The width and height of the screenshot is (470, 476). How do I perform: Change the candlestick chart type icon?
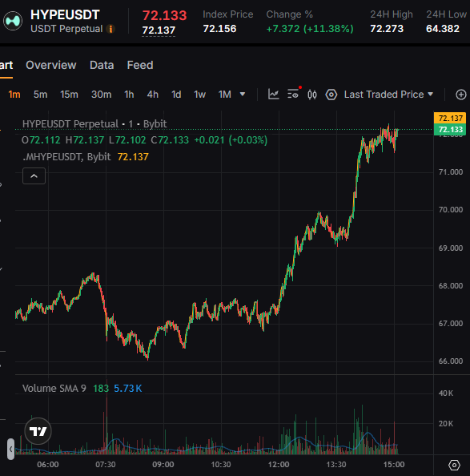[312, 95]
